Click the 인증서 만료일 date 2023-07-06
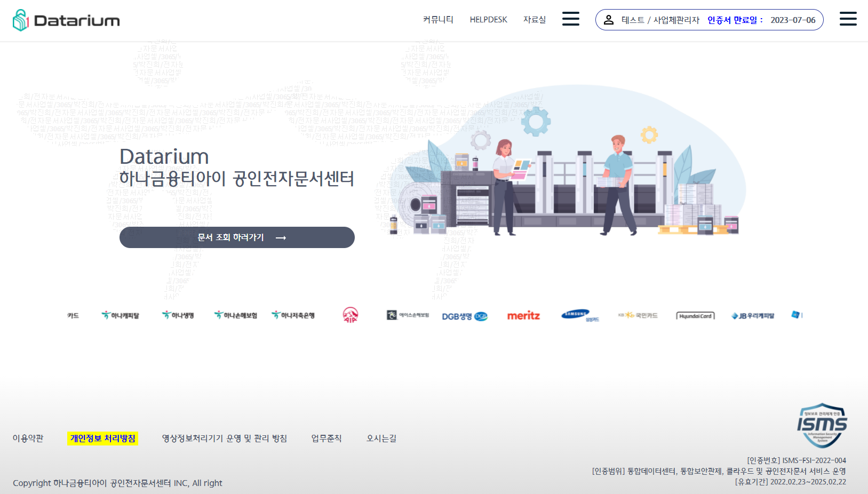This screenshot has width=868, height=494. (793, 20)
